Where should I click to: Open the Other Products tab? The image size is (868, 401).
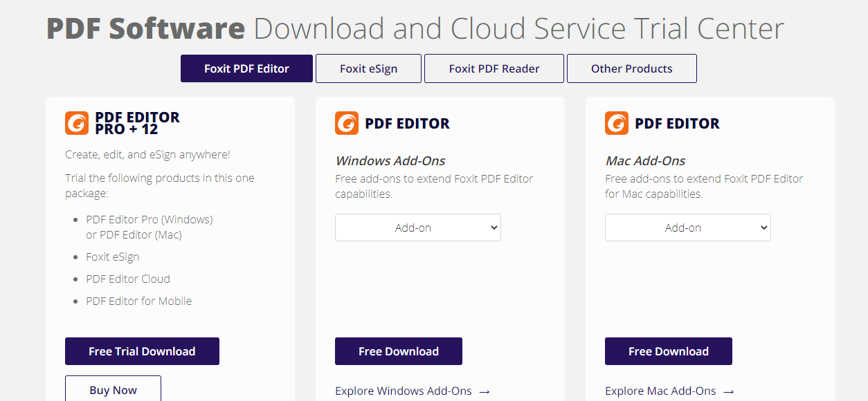tap(632, 68)
